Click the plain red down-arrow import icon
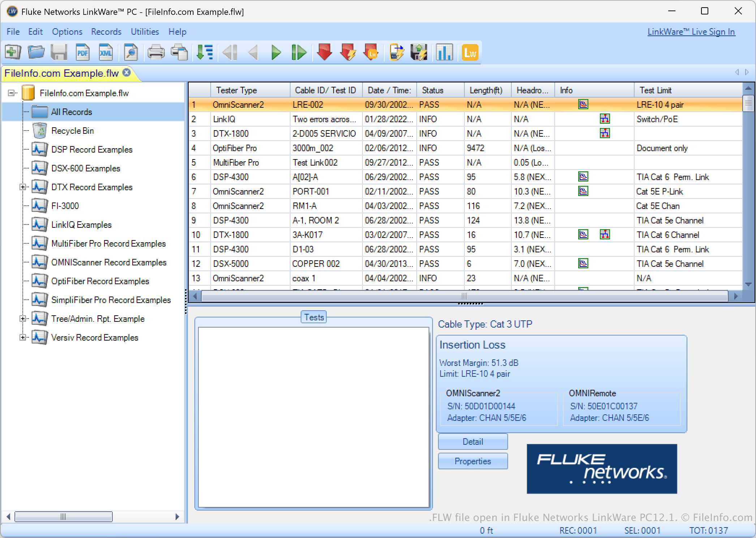This screenshot has height=538, width=756. (x=324, y=52)
